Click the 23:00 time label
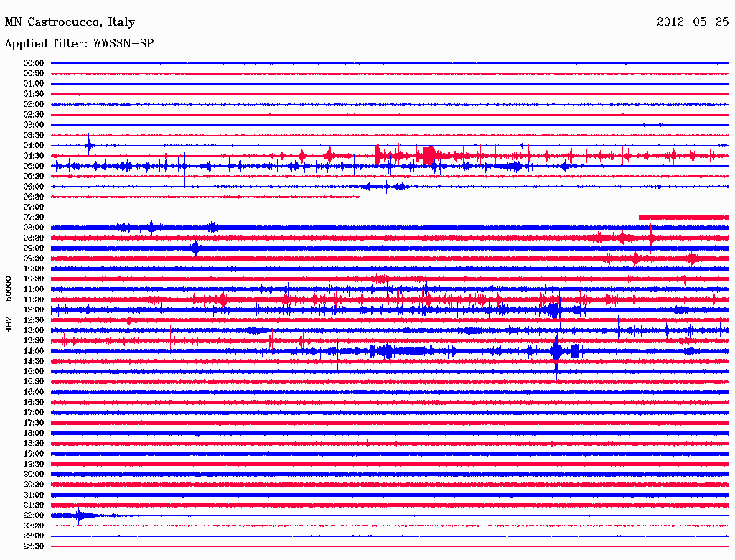This screenshot has width=735, height=560. [34, 536]
